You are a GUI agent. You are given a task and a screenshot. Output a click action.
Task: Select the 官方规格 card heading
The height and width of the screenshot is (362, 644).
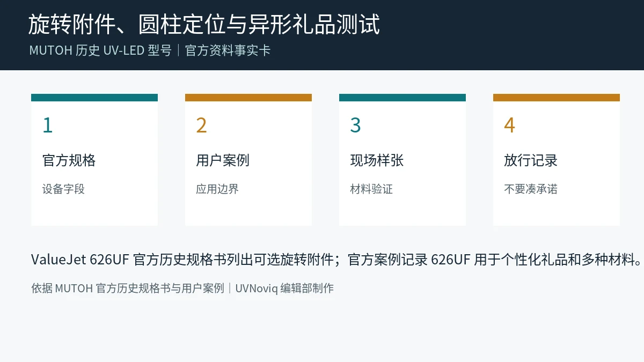pyautogui.click(x=69, y=160)
